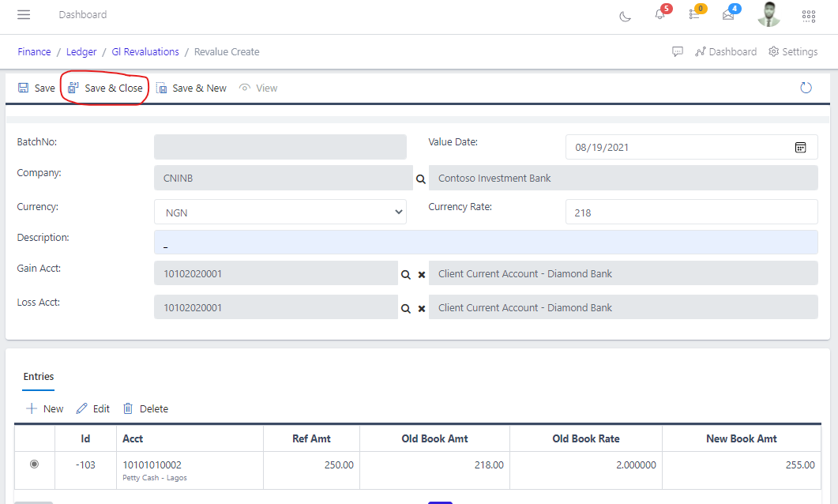Expand the hamburger navigation menu
This screenshot has height=504, width=838.
point(23,14)
